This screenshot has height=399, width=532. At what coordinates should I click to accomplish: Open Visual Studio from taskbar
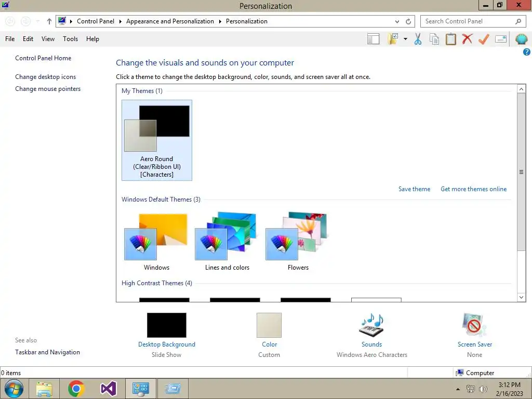click(108, 389)
